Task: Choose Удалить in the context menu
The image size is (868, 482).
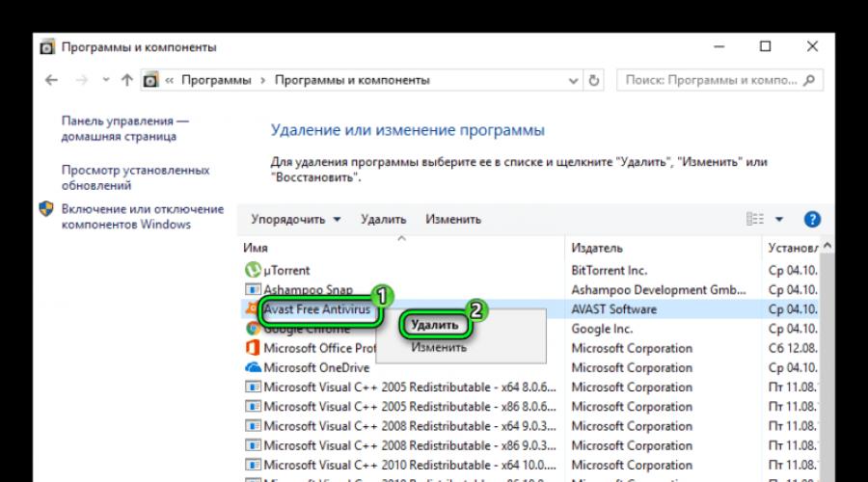Action: click(x=435, y=325)
